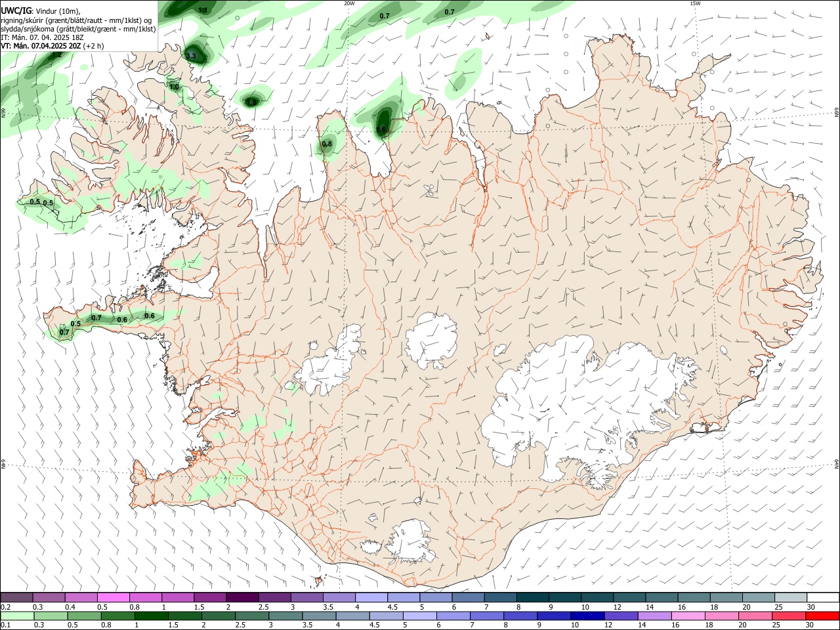Click the red rain legend swatch labeled 25

click(788, 616)
